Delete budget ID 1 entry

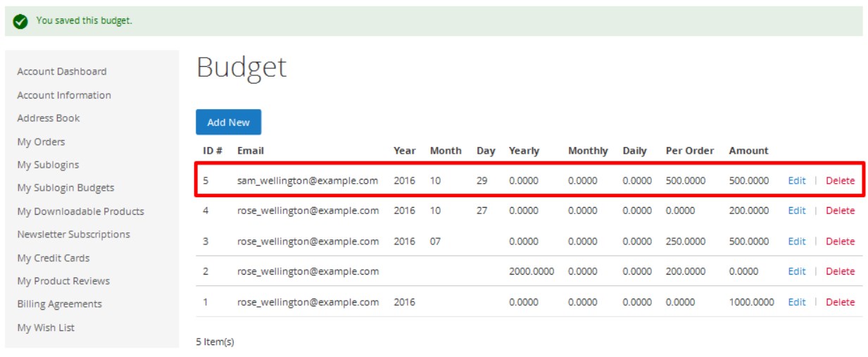pos(840,302)
